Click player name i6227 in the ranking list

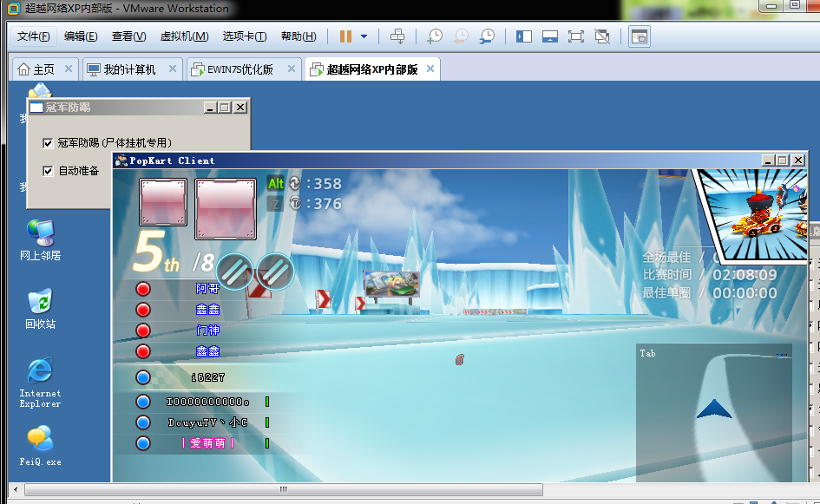208,377
